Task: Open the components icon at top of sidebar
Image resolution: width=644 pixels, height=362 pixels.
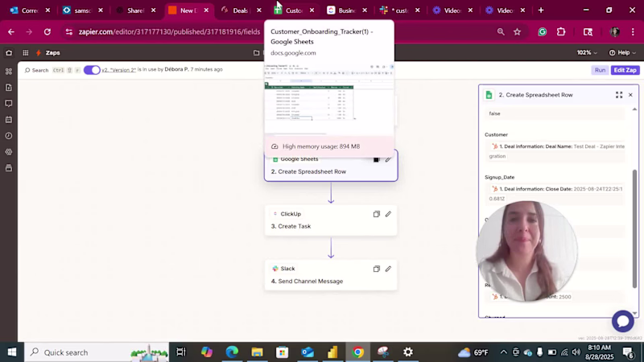Action: click(9, 72)
